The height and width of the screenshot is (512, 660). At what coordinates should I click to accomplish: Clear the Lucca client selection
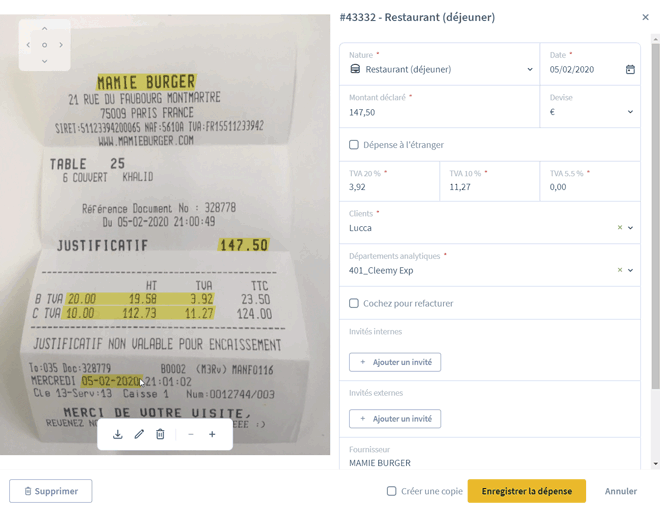(620, 227)
